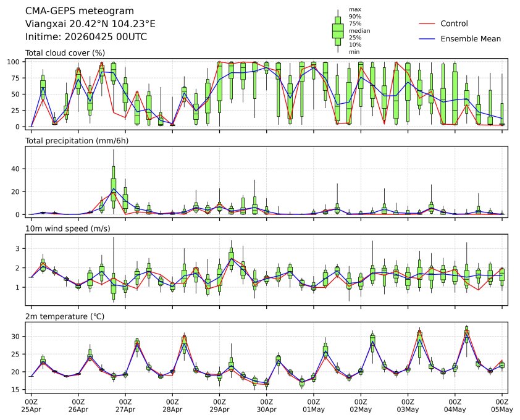Viewport: 520px width, 420px height.
Task: Click the 00Z 25Apr time axis label
Action: point(31,405)
